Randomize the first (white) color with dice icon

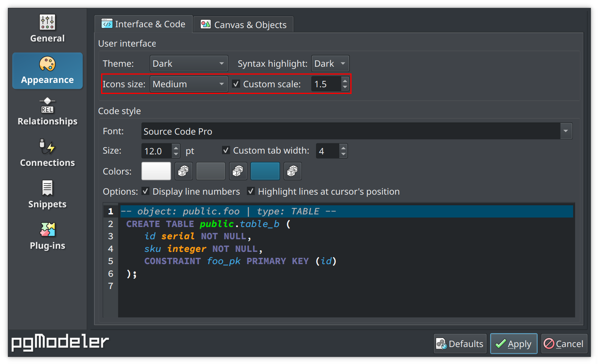183,171
